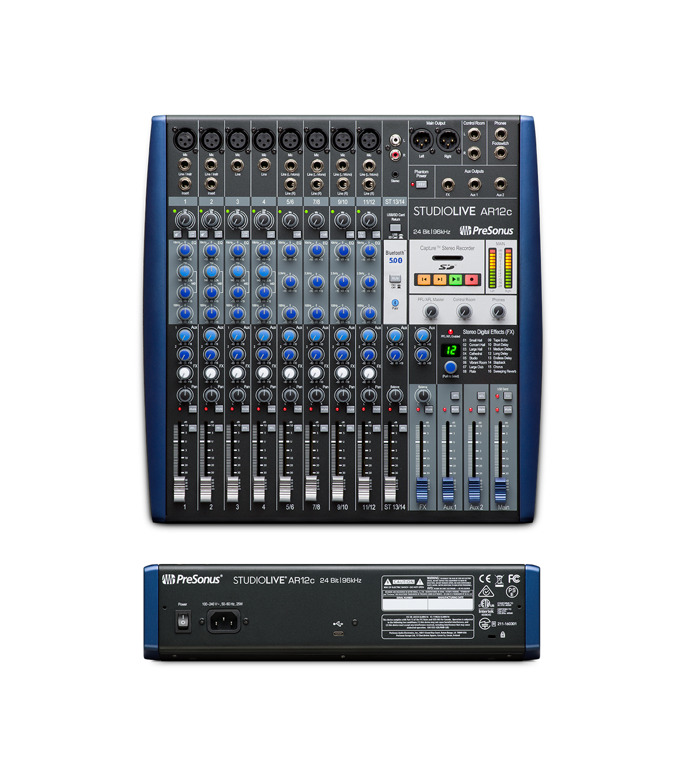Click the Phones level knob
Image resolution: width=686 pixels, height=784 pixels.
[x=498, y=311]
